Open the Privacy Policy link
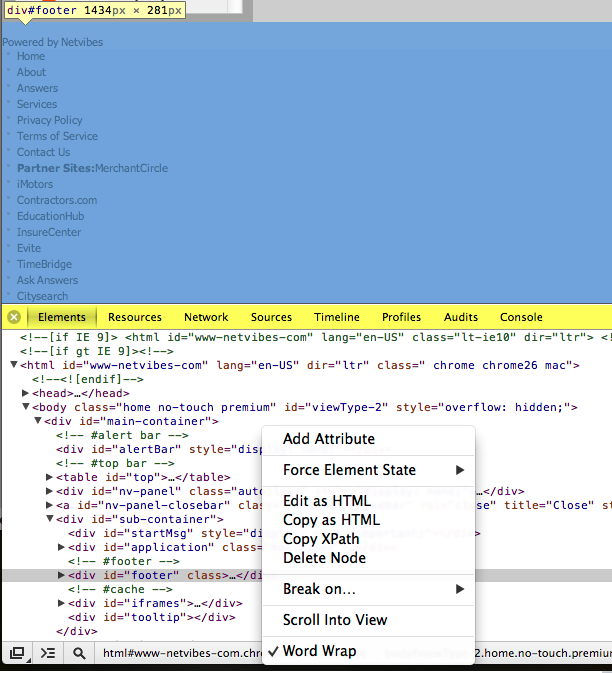The width and height of the screenshot is (612, 673). (50, 120)
